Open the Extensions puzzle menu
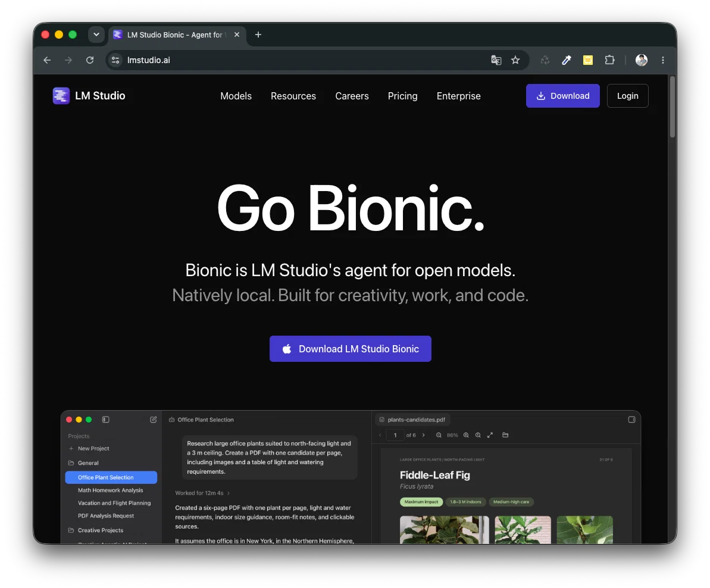This screenshot has width=710, height=588. [x=609, y=60]
